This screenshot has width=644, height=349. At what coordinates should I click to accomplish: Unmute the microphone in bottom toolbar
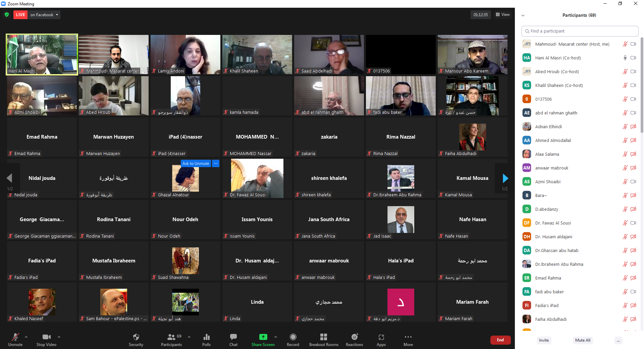tap(15, 337)
